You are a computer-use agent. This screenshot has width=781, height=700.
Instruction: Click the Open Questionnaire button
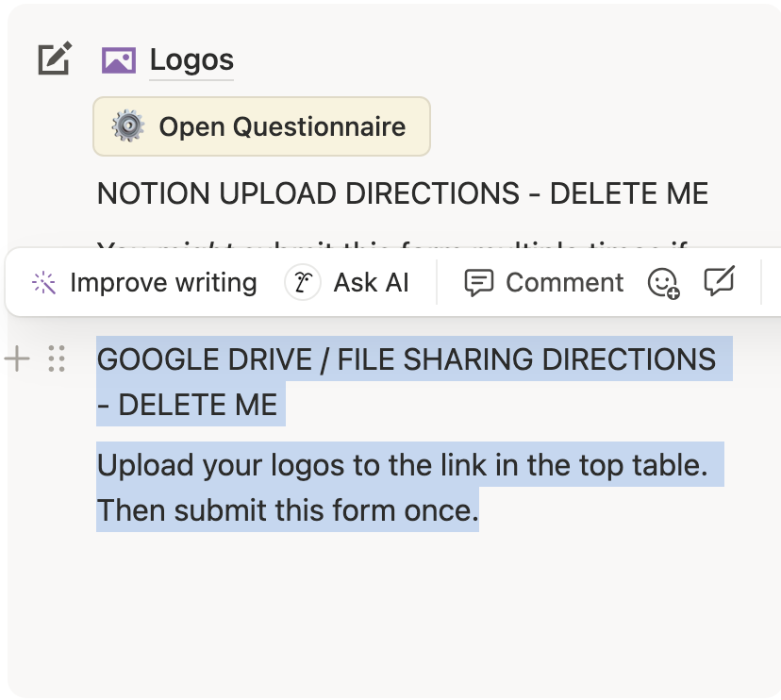click(261, 126)
